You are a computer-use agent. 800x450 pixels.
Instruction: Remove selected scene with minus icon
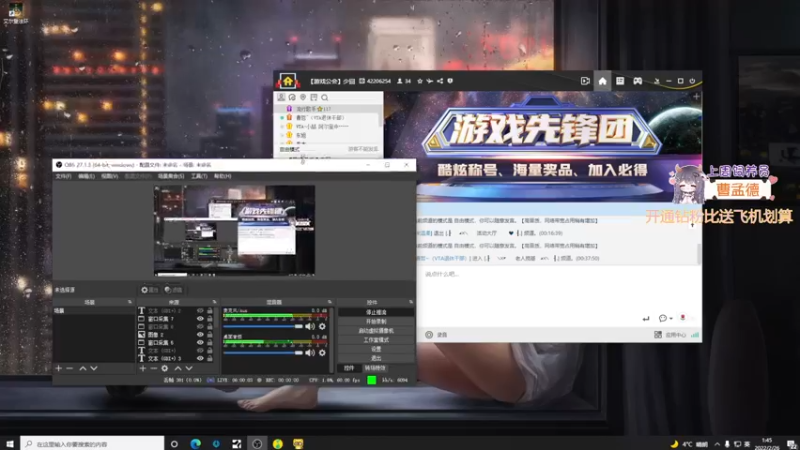point(70,368)
